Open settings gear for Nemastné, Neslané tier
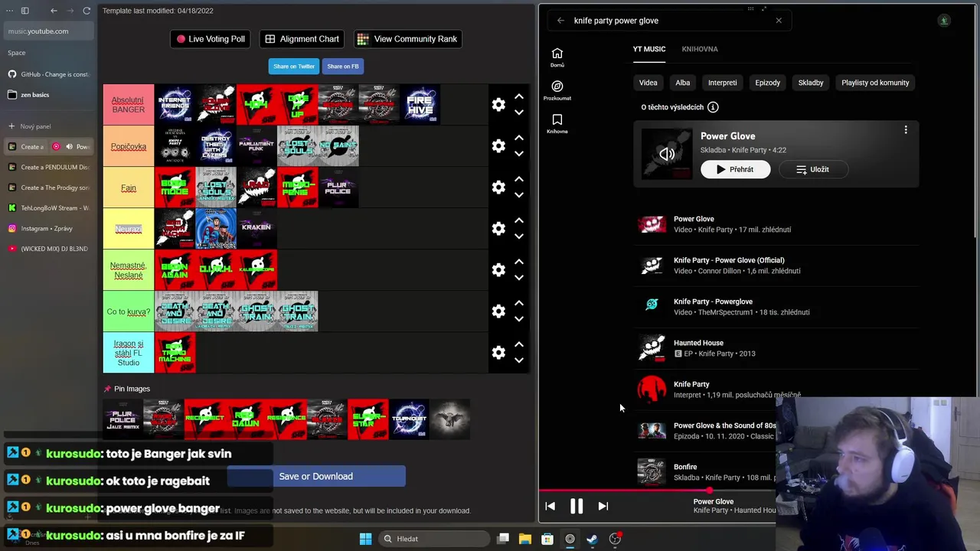Screen dimensions: 980x551 (498, 270)
